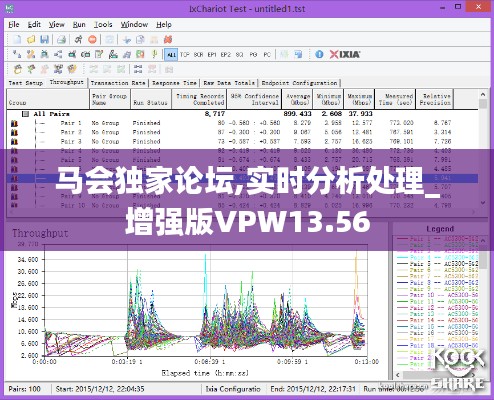Screen dimensions: 494x400
Task: Open the View menu
Action: coord(57,25)
